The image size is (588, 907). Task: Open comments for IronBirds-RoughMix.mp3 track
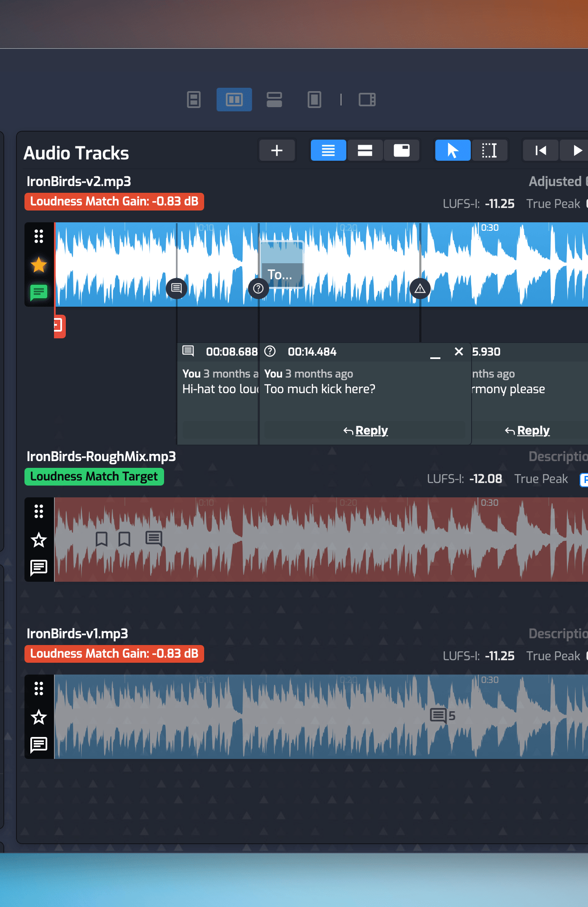[x=39, y=568]
